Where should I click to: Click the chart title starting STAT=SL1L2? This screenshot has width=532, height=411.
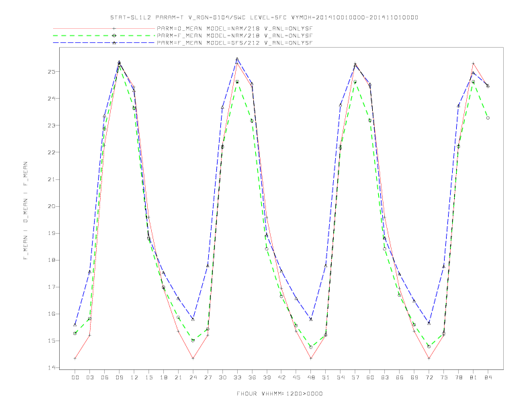[x=264, y=17]
